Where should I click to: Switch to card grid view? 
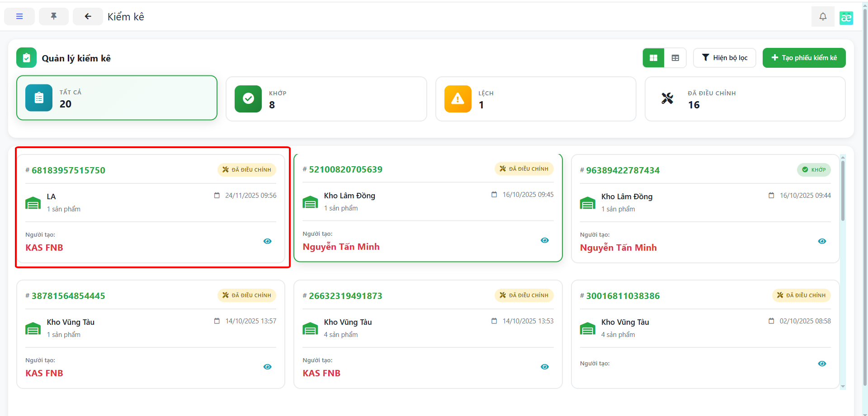[653, 58]
